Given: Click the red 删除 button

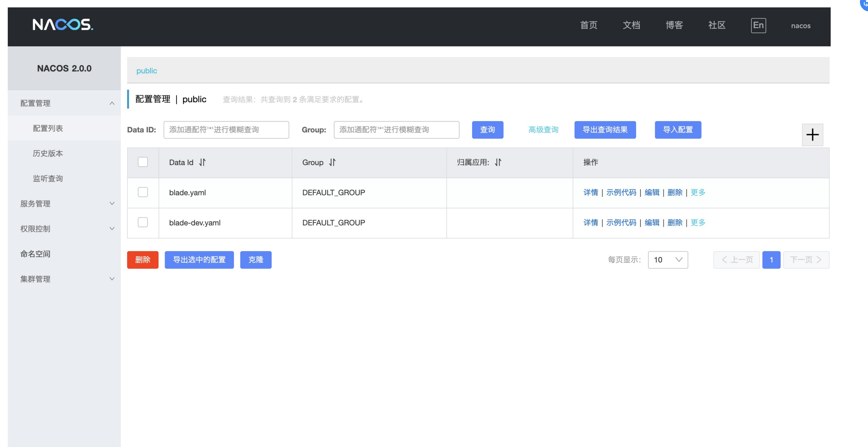Looking at the screenshot, I should [143, 260].
